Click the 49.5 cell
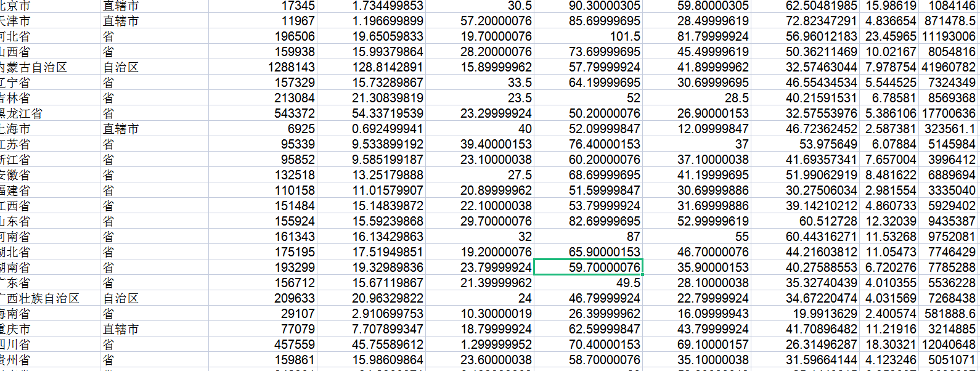 (x=588, y=283)
